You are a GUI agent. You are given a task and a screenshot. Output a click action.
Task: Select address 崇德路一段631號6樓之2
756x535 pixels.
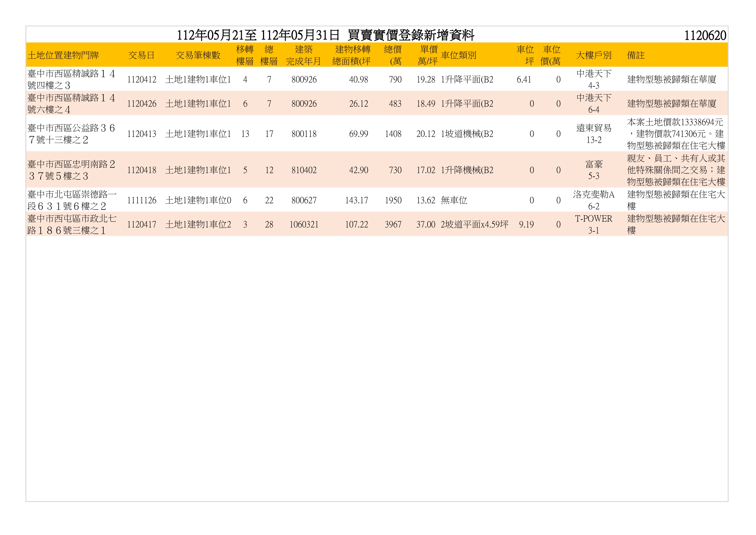tap(72, 200)
